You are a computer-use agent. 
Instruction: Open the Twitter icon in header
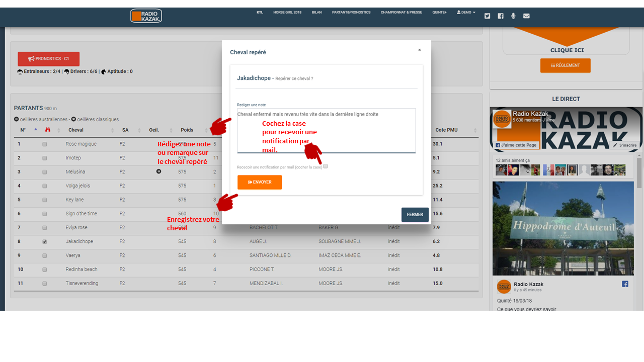(x=487, y=16)
